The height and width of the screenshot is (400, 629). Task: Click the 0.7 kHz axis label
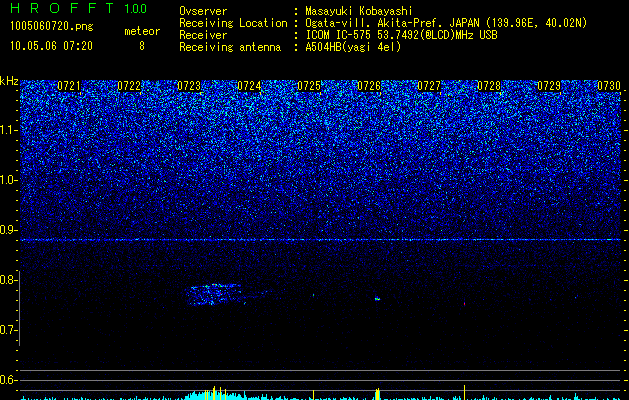(8, 330)
